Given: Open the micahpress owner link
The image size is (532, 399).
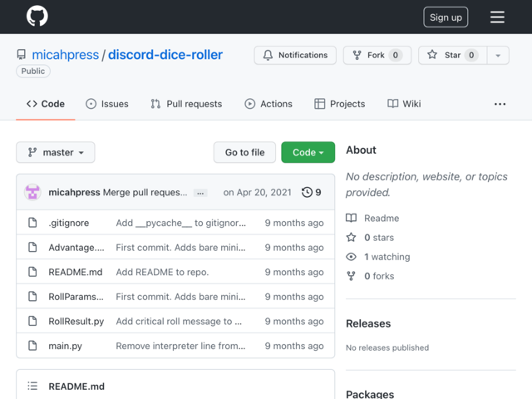Looking at the screenshot, I should (65, 55).
